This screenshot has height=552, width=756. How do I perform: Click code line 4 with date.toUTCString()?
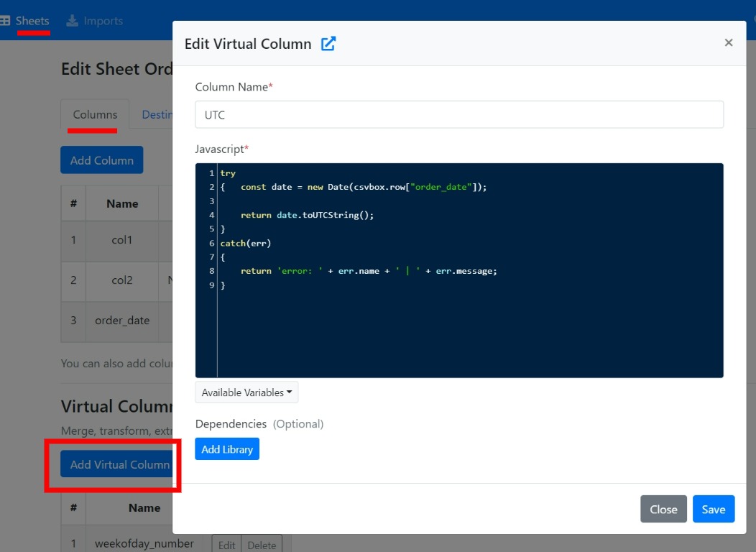click(x=307, y=215)
